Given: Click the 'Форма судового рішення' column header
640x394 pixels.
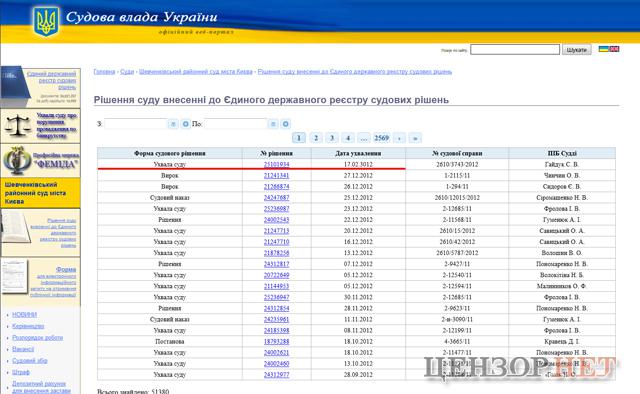Looking at the screenshot, I should (x=169, y=154).
